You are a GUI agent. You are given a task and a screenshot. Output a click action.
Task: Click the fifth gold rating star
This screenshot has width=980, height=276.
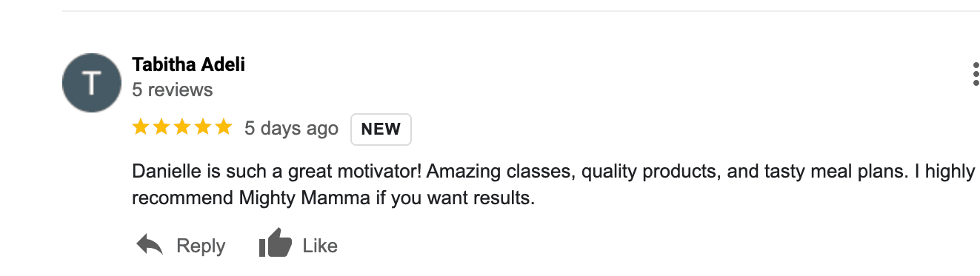pyautogui.click(x=224, y=128)
